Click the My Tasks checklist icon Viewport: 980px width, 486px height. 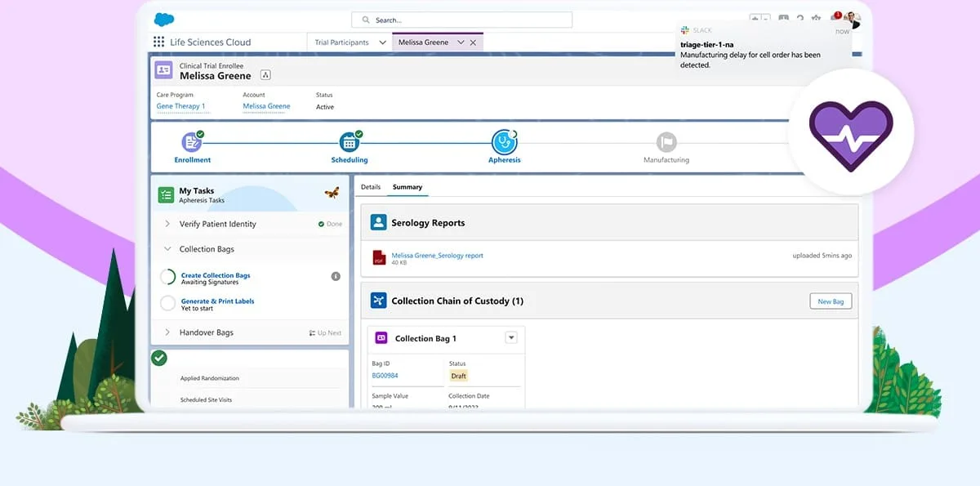(x=166, y=194)
